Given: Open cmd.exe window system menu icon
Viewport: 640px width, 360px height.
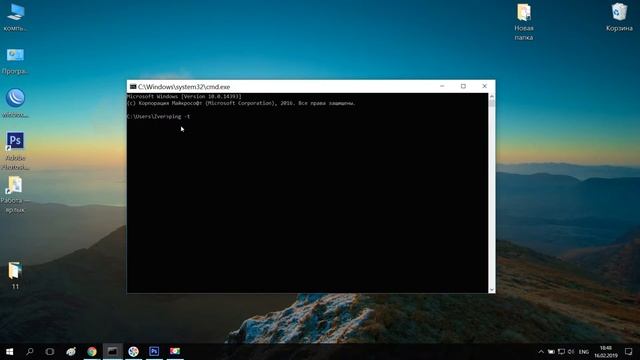Looking at the screenshot, I should tap(133, 87).
